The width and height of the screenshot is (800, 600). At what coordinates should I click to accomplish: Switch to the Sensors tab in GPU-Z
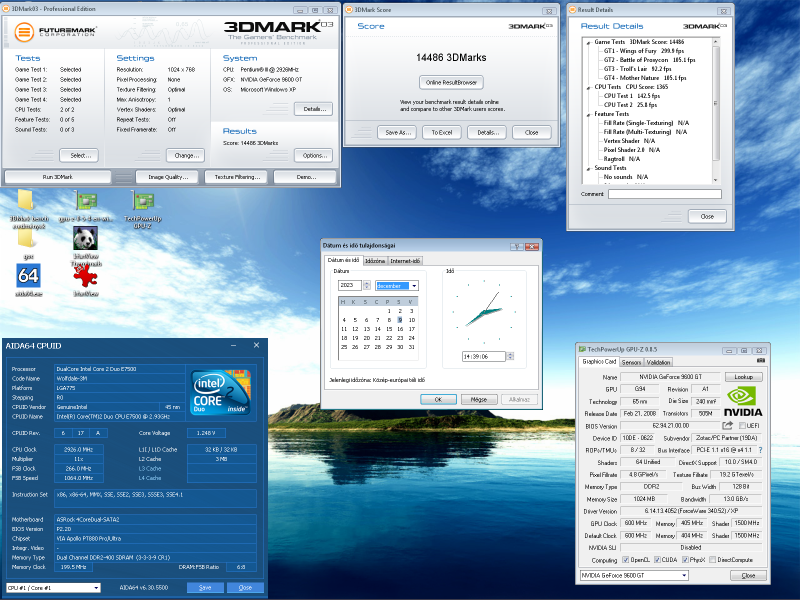[x=631, y=362]
